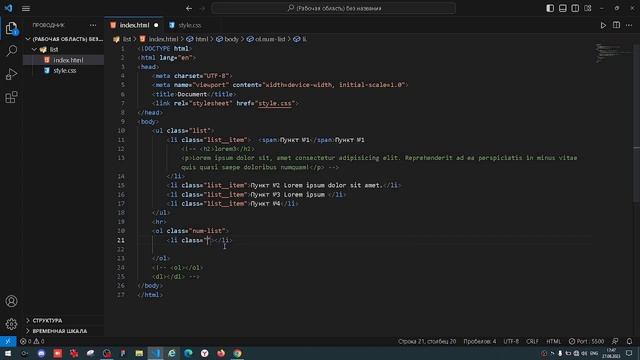
Task: Open the Extensions view
Action: point(11,97)
